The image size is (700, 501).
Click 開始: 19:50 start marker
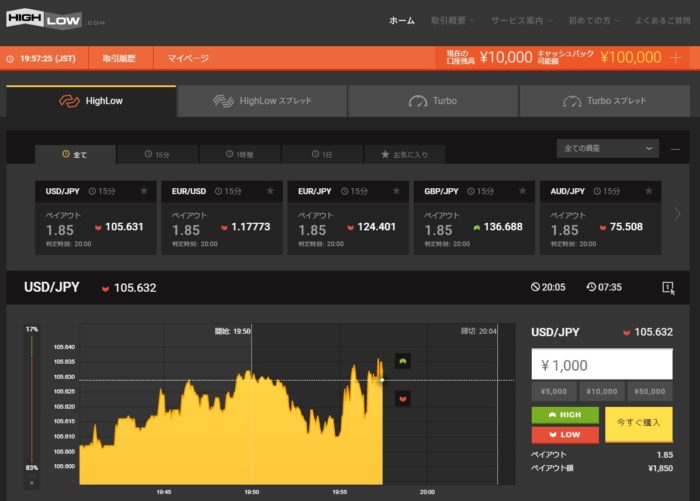coord(232,331)
